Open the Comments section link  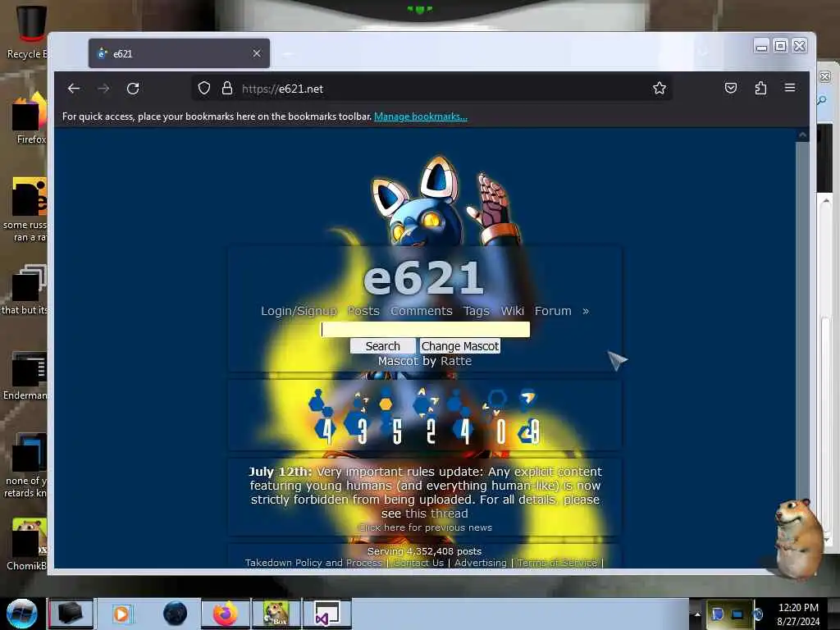click(421, 311)
